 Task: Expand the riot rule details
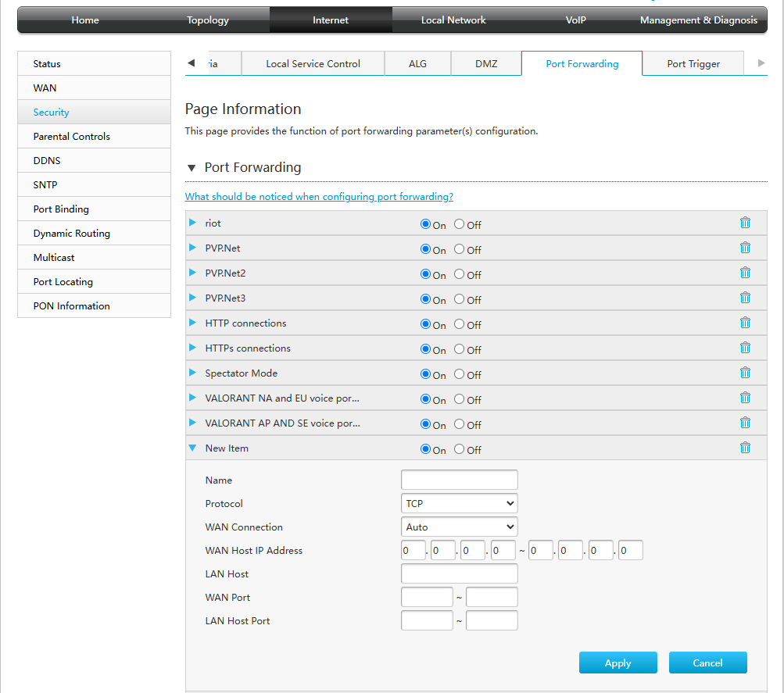point(192,223)
